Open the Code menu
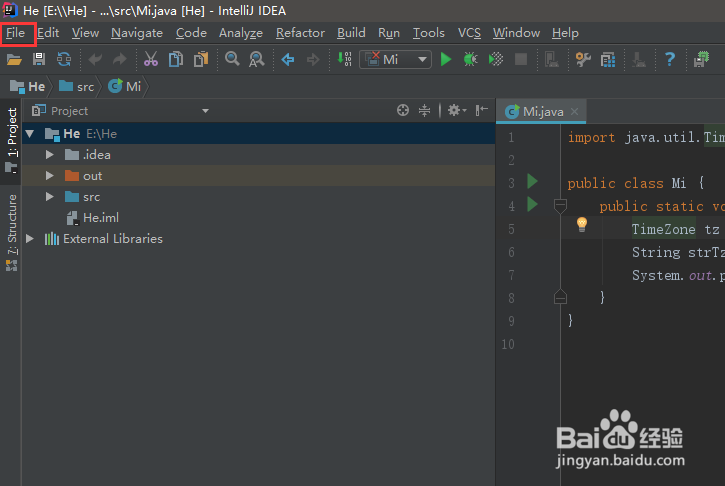The image size is (725, 486). pos(191,33)
